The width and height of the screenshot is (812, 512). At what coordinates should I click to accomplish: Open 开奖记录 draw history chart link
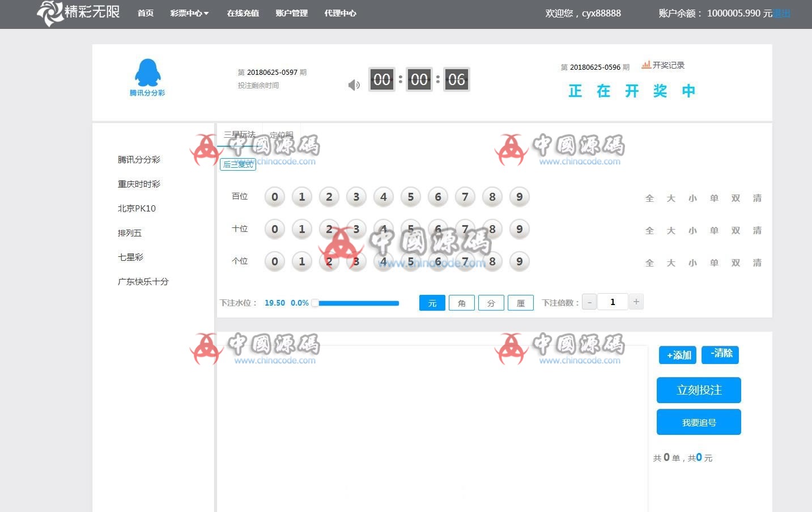coord(663,65)
